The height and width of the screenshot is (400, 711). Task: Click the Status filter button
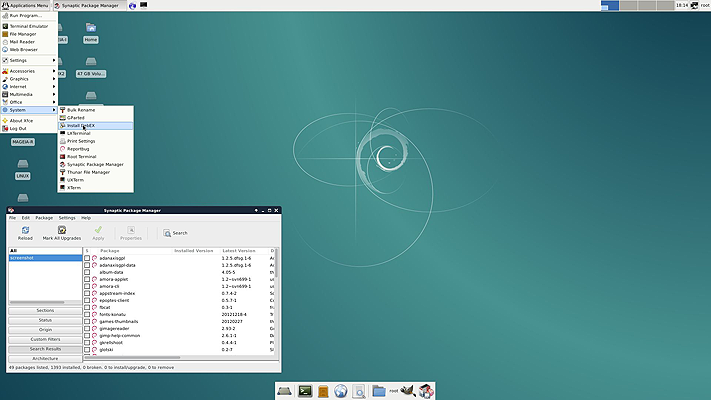click(45, 320)
